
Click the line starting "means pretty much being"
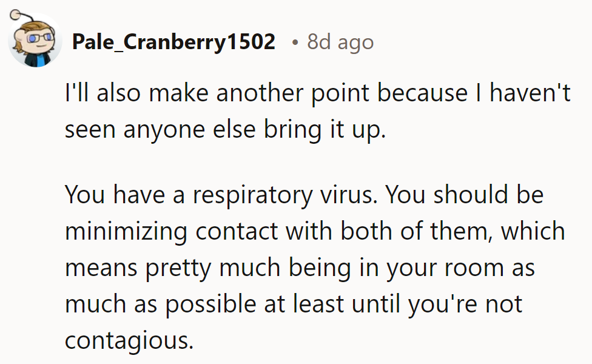pos(300,268)
